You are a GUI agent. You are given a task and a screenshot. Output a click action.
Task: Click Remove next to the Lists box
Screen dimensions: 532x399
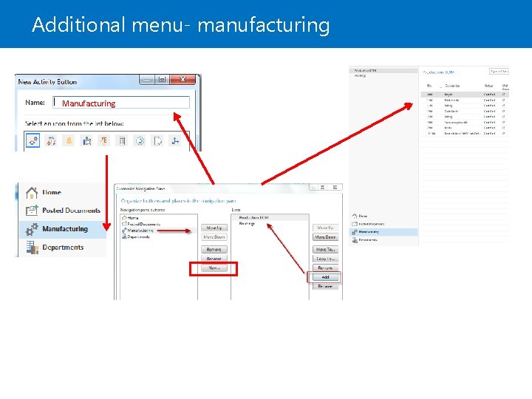pos(325,268)
